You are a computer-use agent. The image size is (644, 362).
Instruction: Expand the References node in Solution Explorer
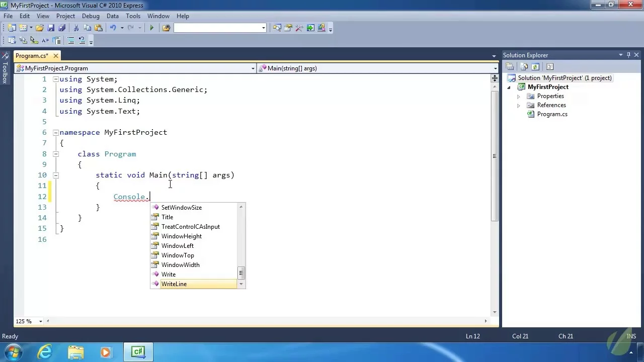(x=519, y=105)
